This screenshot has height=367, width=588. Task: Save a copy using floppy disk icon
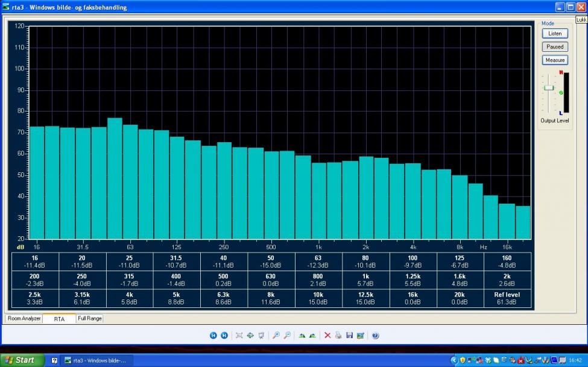349,335
